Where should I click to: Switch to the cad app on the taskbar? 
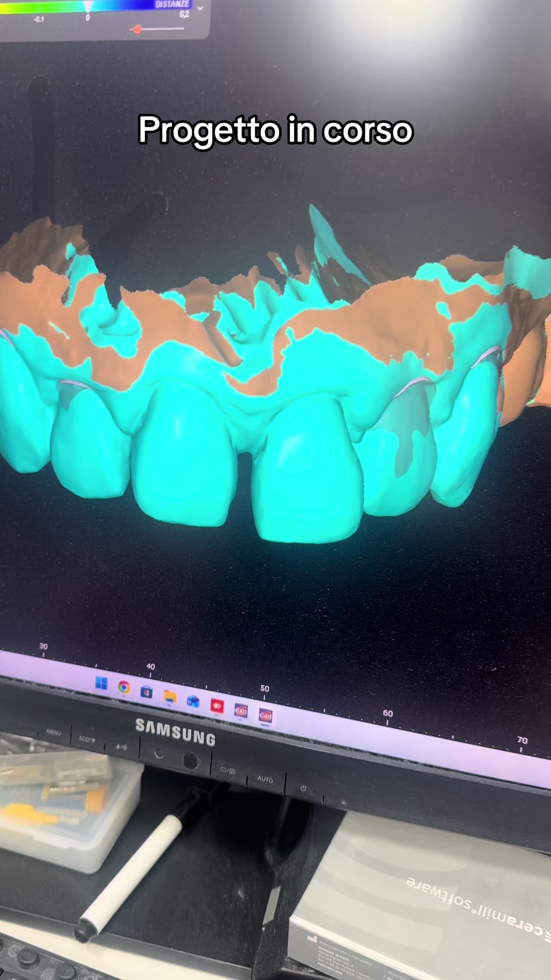[x=266, y=716]
